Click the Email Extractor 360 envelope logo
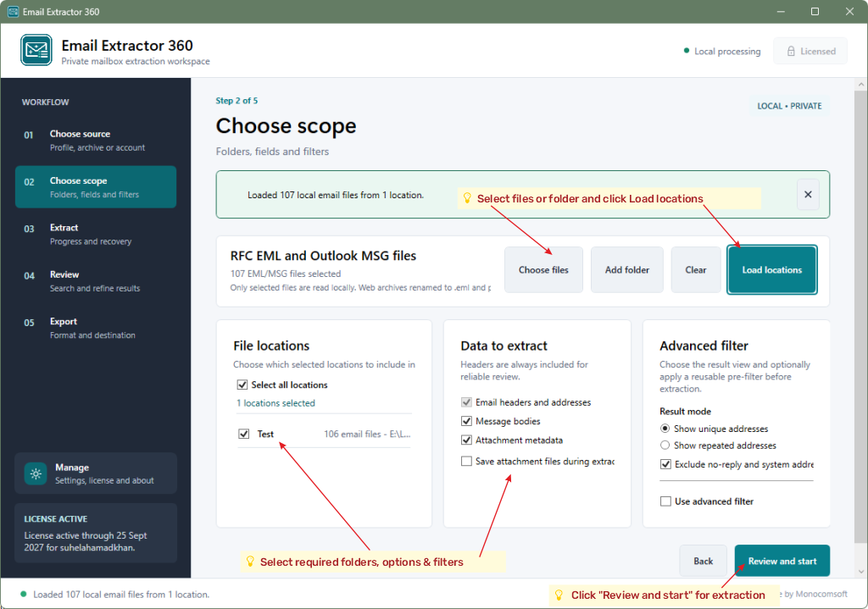868x609 pixels. (36, 50)
